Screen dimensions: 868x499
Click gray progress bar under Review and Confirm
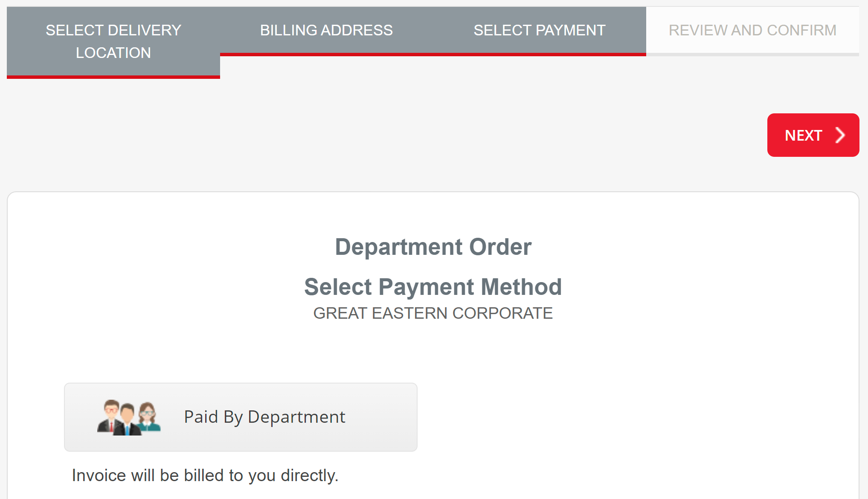click(x=752, y=55)
